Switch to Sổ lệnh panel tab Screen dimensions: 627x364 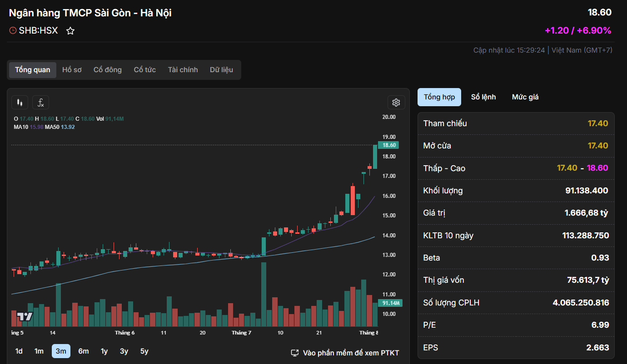click(x=483, y=97)
